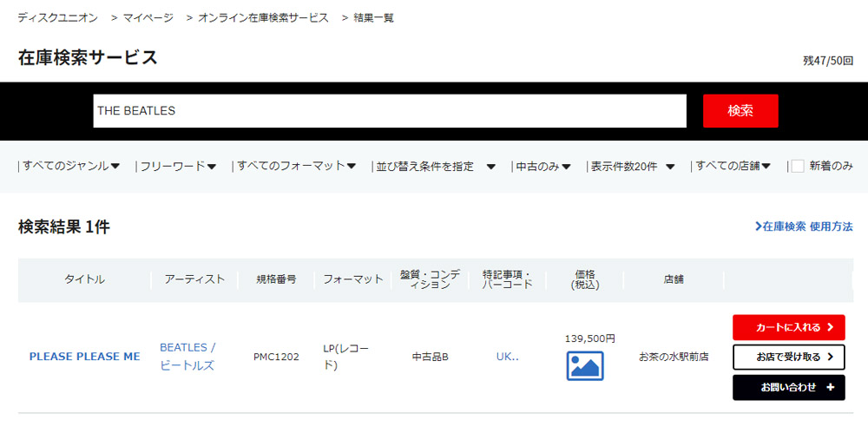Open the マイページ breadcrumb link

(x=148, y=17)
